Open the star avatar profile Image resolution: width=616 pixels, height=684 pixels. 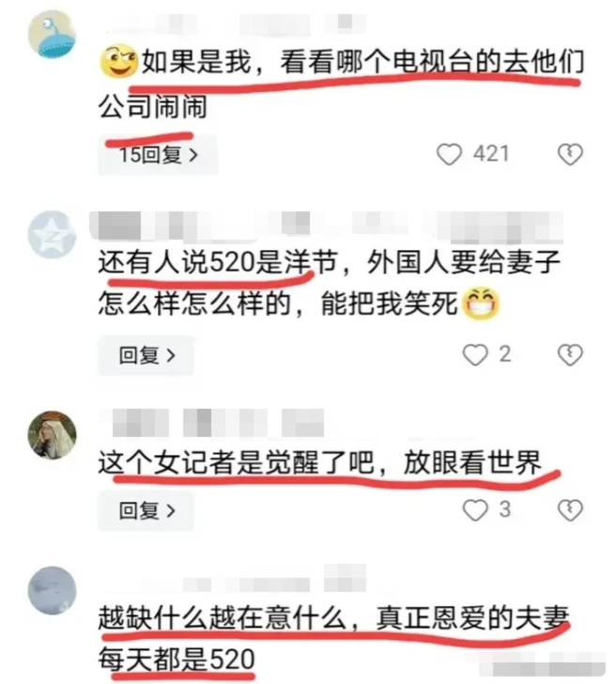point(52,235)
